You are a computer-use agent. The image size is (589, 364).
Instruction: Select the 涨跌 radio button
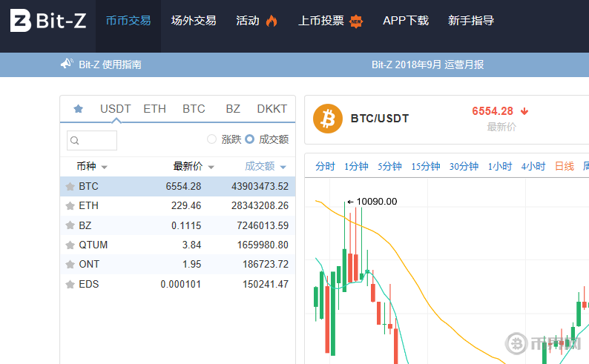pyautogui.click(x=212, y=139)
